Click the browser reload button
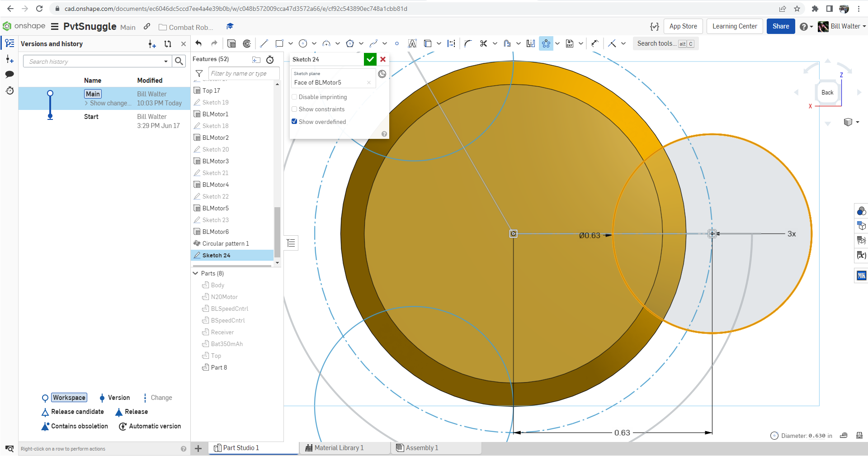 pyautogui.click(x=39, y=9)
